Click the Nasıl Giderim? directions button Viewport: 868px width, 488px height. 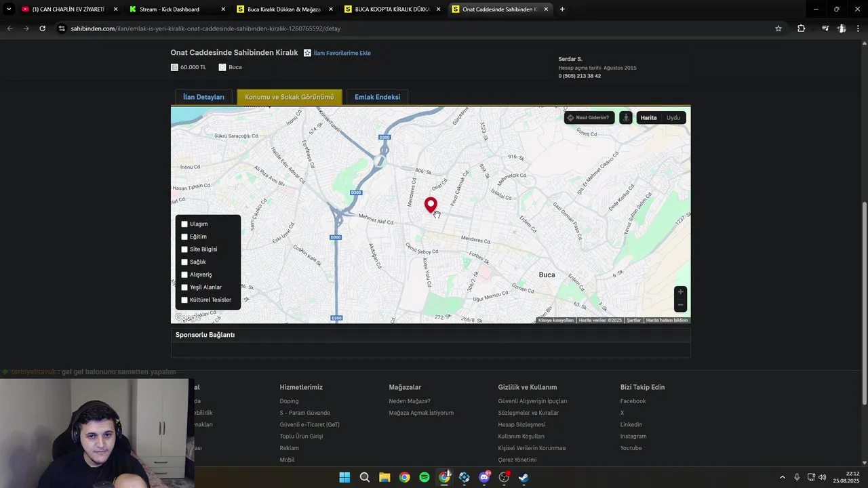pos(589,118)
